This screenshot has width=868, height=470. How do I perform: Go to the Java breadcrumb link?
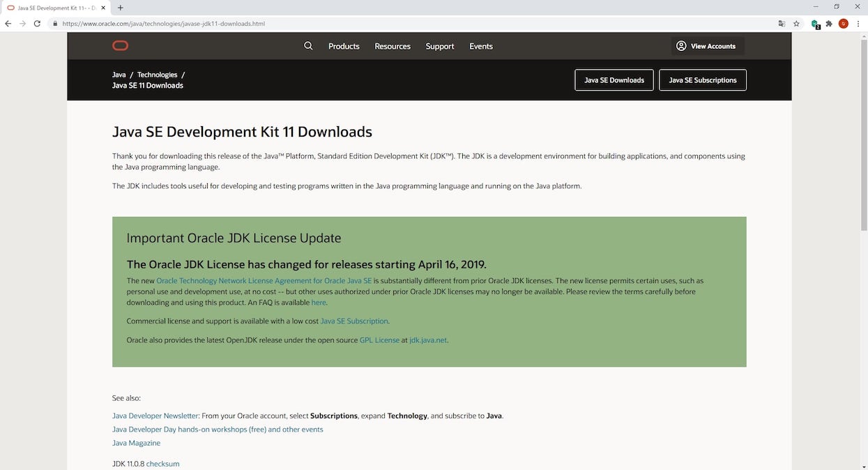119,75
